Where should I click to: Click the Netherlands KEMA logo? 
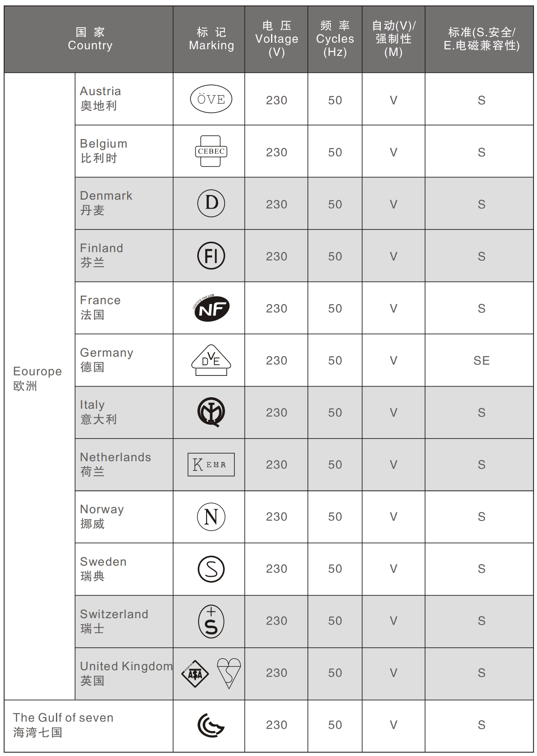(211, 465)
